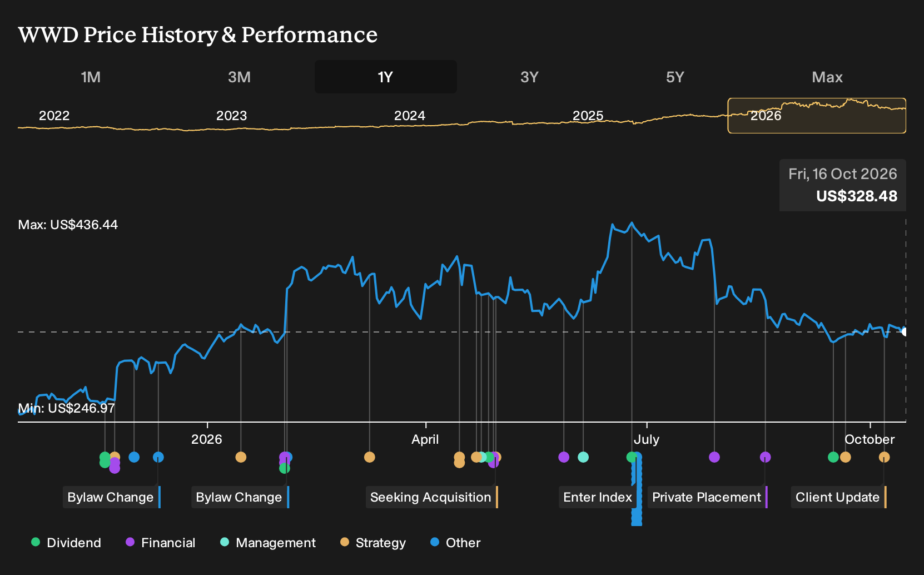Click the 'WWD Price History & Performance' title
This screenshot has width=924, height=575.
(198, 34)
